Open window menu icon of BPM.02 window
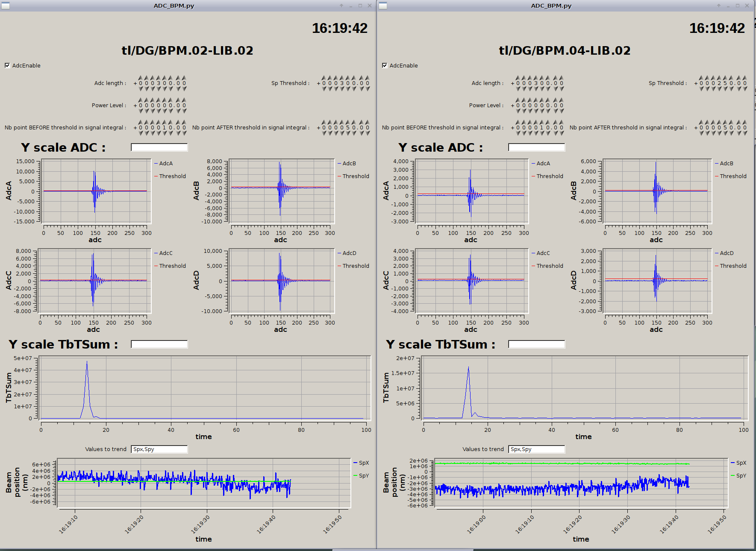 click(6, 6)
